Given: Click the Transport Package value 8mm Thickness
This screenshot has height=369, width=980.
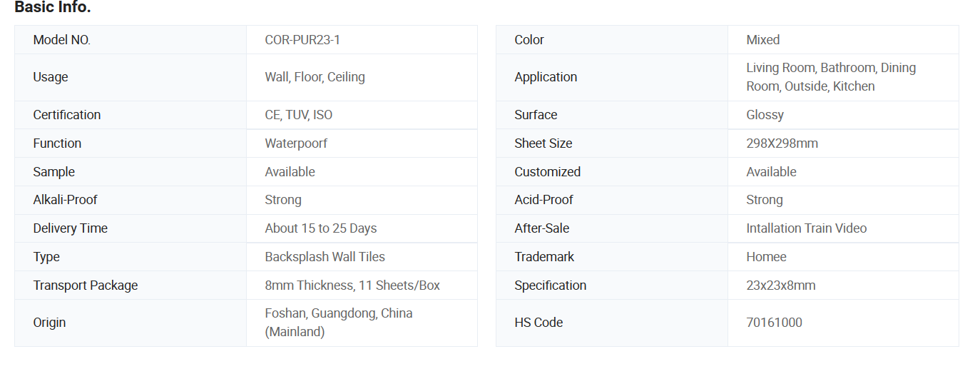Looking at the screenshot, I should point(352,285).
